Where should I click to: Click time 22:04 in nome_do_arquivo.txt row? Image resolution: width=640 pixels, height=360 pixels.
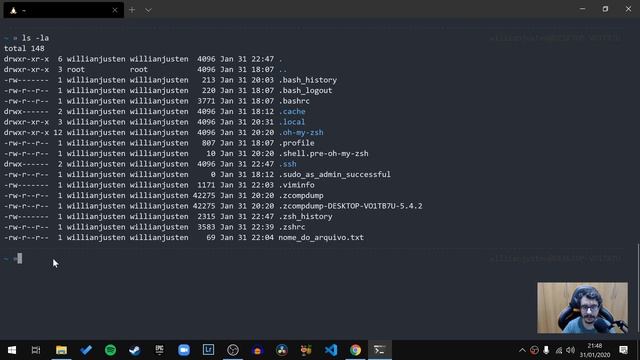pyautogui.click(x=262, y=238)
